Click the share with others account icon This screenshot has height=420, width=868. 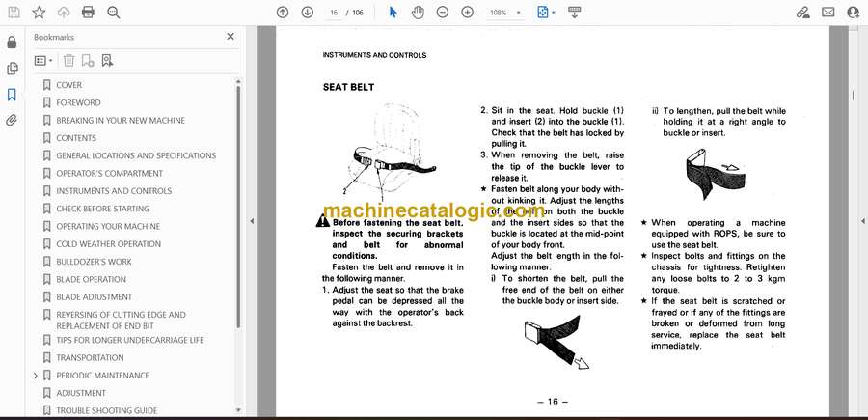click(854, 13)
